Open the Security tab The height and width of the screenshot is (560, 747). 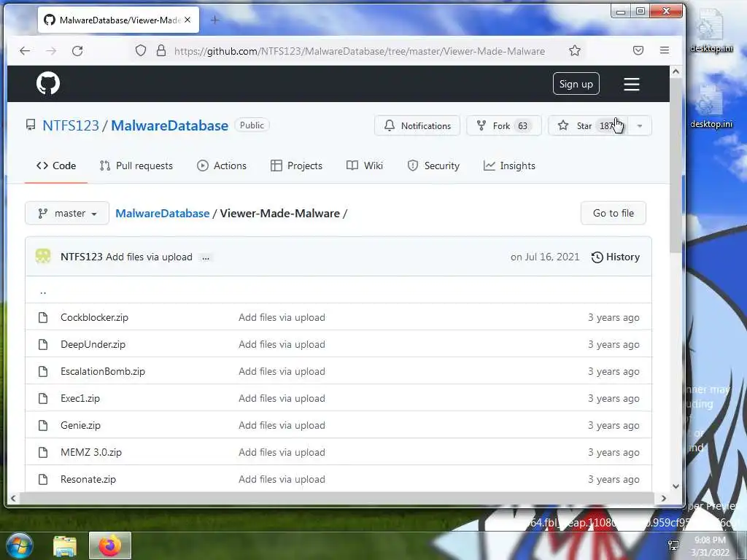[433, 166]
